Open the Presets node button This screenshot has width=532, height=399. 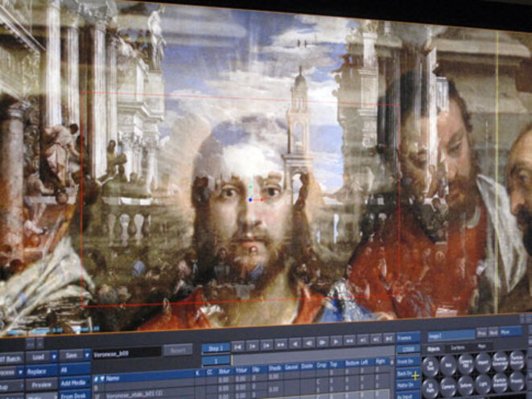[x=517, y=380]
